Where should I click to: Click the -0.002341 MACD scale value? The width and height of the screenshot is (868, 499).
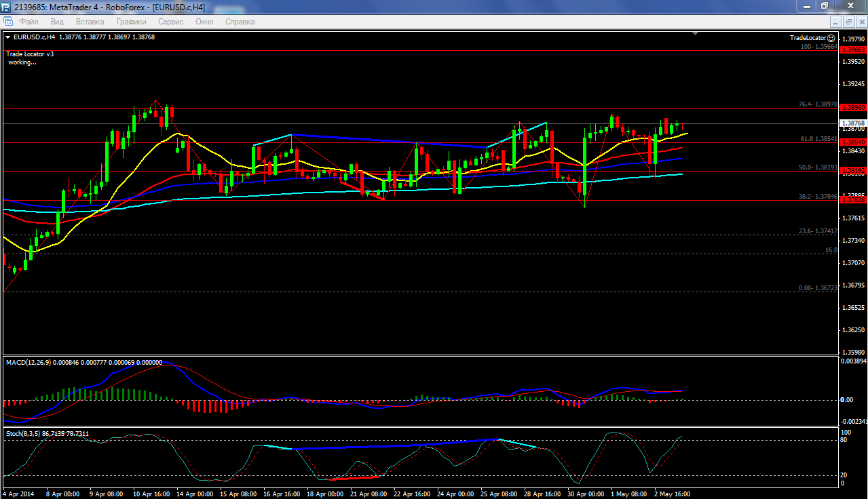(854, 421)
